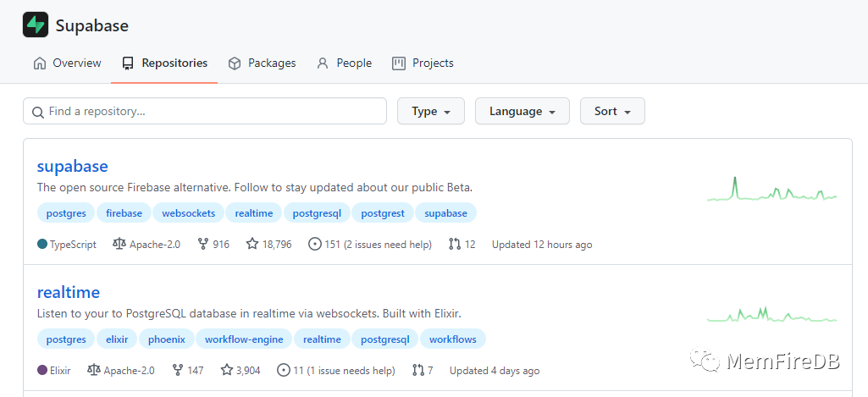868x397 pixels.
Task: Click the Supabase organization logo
Action: point(36,25)
